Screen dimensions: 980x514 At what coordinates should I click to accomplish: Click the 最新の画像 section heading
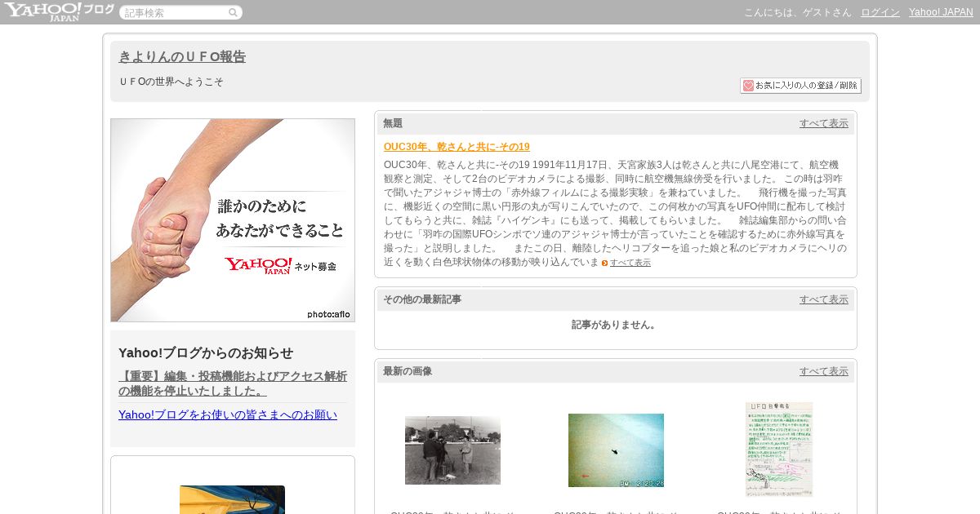point(408,371)
